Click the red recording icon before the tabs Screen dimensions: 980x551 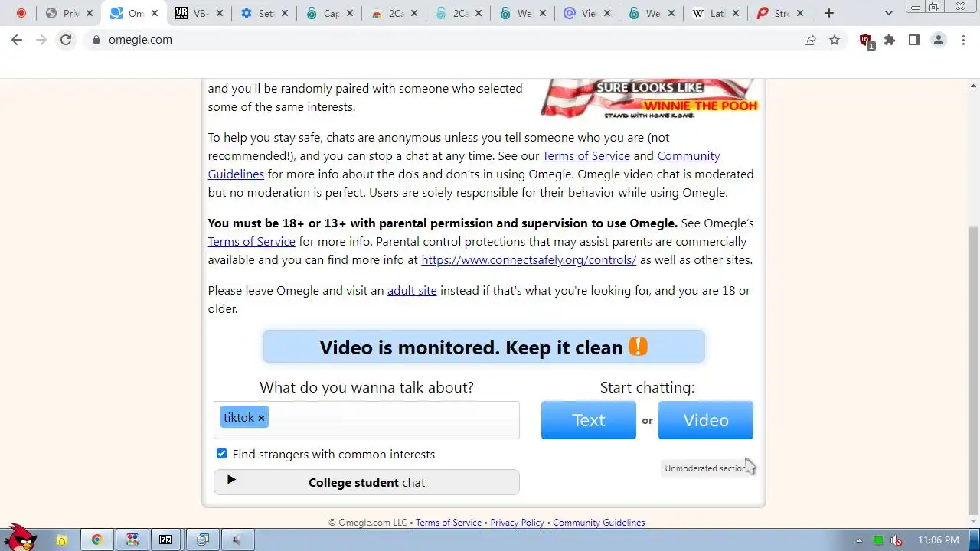pos(21,13)
